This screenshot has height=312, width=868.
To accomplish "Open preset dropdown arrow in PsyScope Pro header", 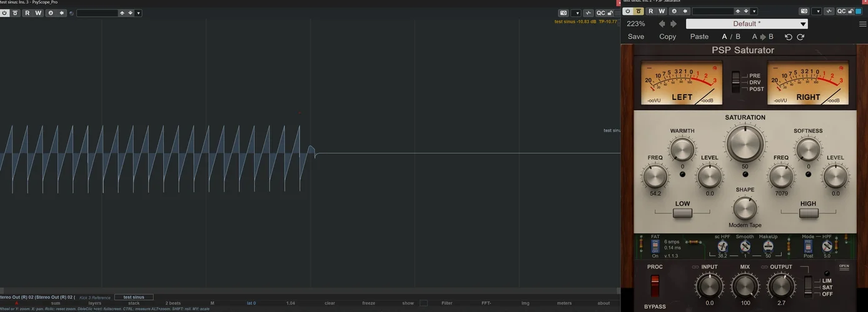I will pos(138,13).
